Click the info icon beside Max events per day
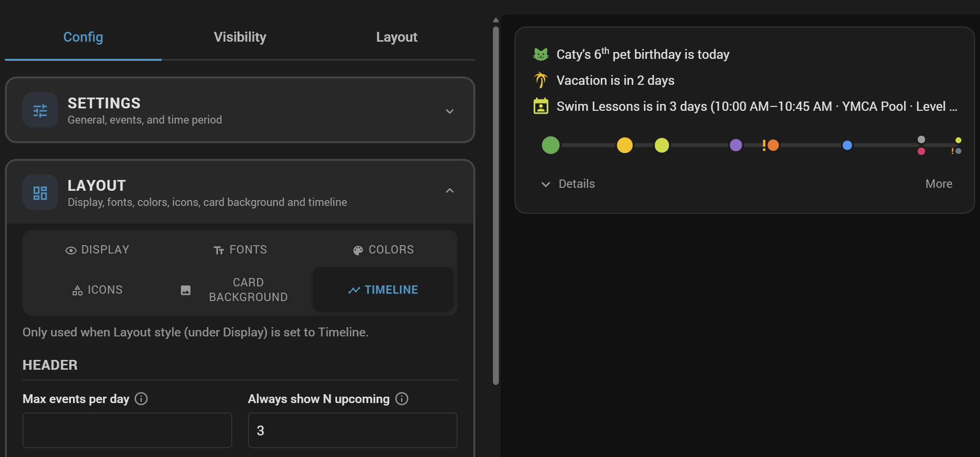The height and width of the screenshot is (457, 980). point(141,399)
